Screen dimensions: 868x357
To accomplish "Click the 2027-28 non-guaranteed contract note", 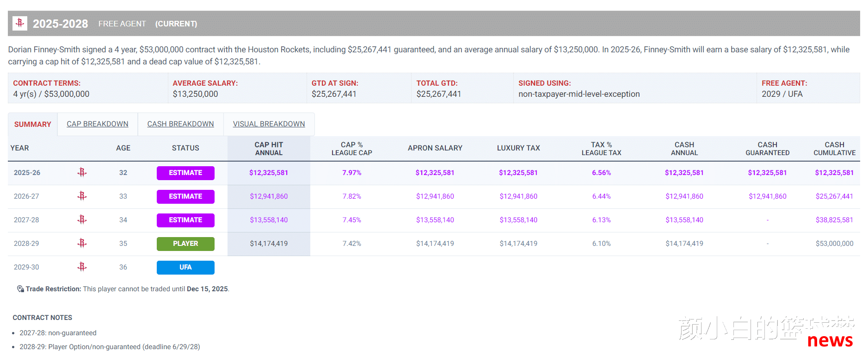I will pos(58,333).
